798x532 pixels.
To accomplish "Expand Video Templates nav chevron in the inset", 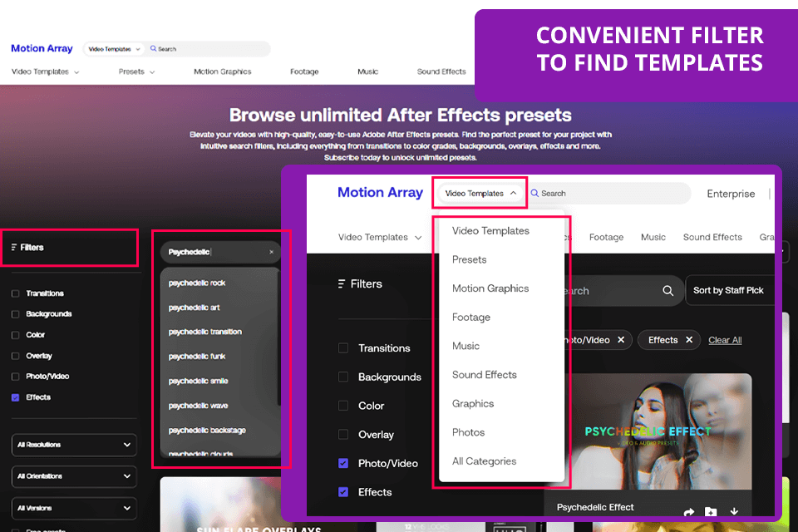I will pos(418,238).
